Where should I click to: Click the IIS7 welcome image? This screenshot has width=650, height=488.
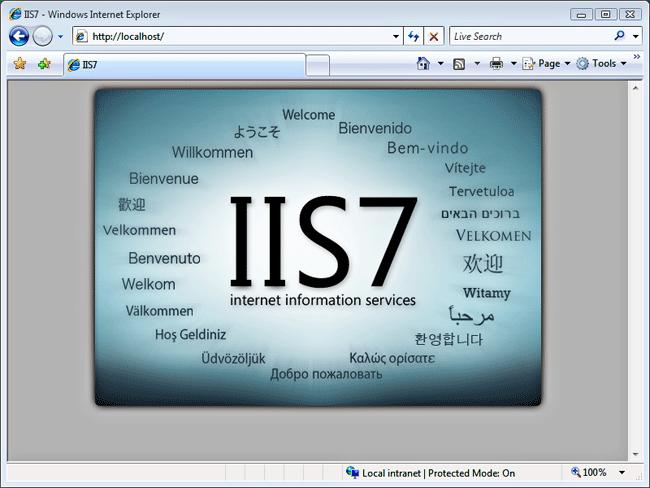click(x=318, y=247)
